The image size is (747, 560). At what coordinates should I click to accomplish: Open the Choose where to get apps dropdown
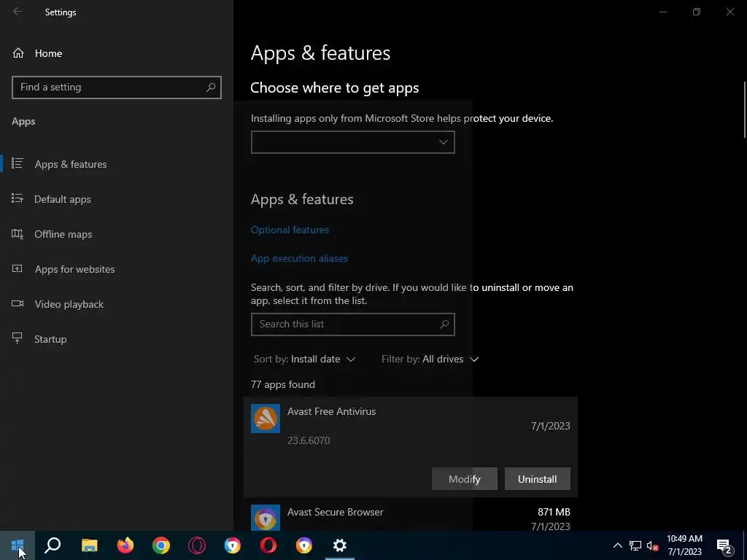[x=352, y=142]
